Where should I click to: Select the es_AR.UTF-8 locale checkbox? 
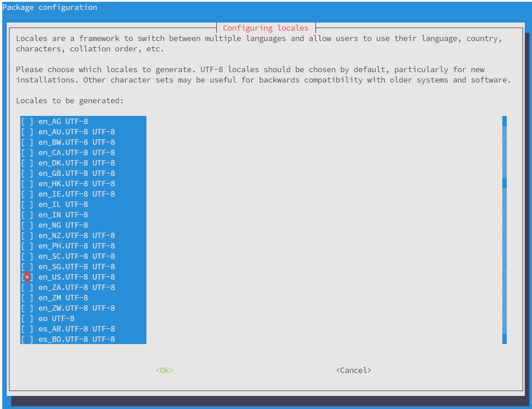(27, 329)
